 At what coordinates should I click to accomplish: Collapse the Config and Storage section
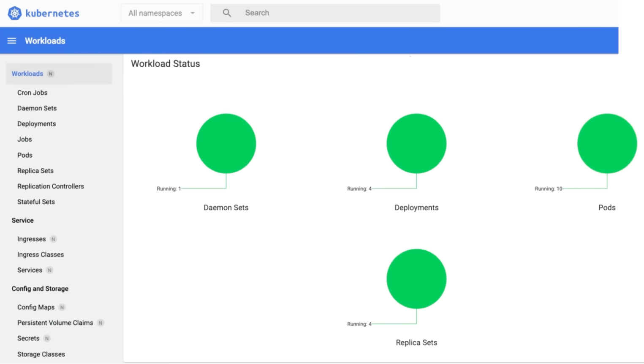click(40, 289)
